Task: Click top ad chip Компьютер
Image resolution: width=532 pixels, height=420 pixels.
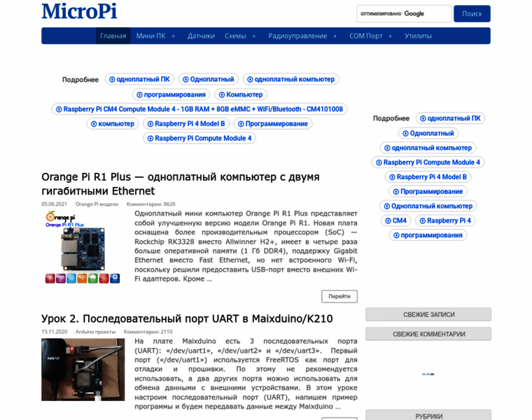Action: click(x=241, y=94)
